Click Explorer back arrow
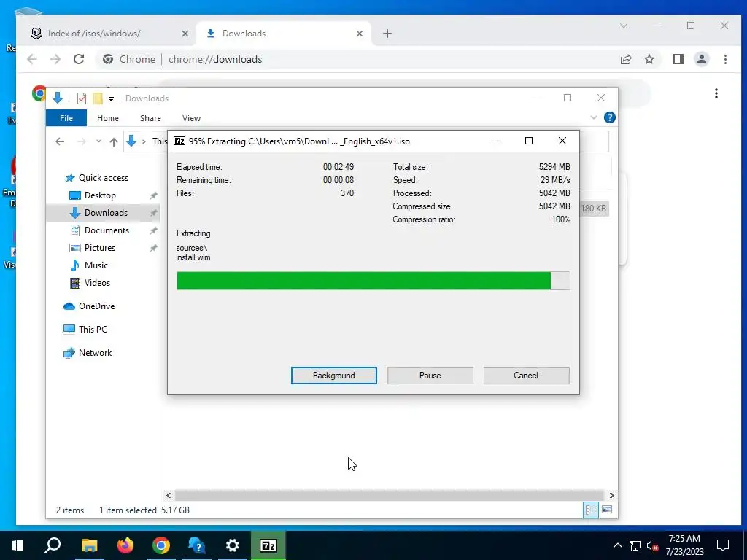Image resolution: width=747 pixels, height=560 pixels. pyautogui.click(x=60, y=141)
